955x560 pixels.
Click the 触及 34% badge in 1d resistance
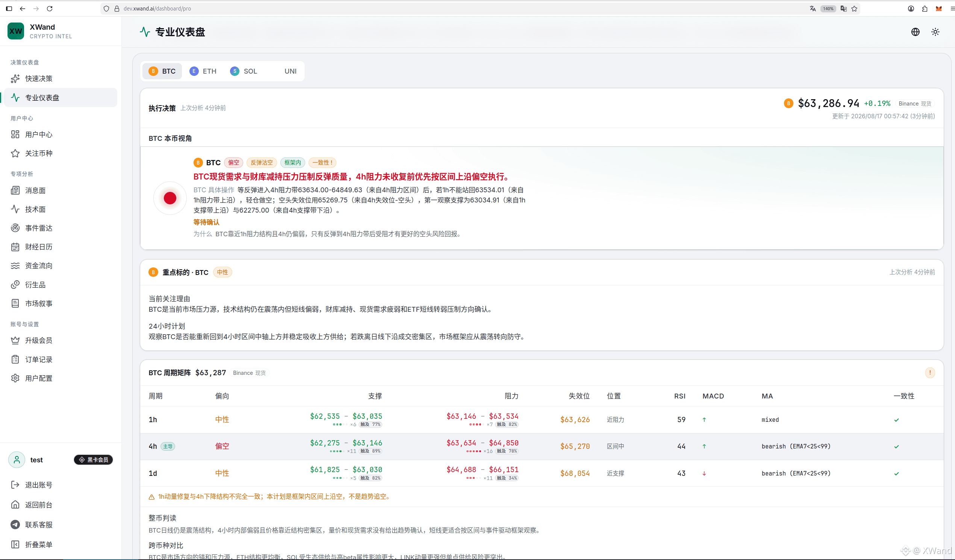pos(507,478)
